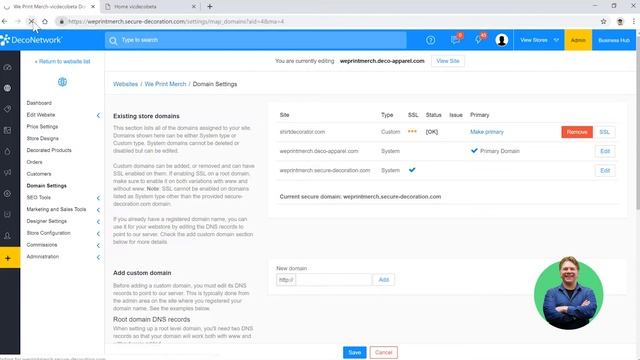640x360 pixels.
Task: Open the shopping bag icon in dark sidebar
Action: (x=7, y=214)
